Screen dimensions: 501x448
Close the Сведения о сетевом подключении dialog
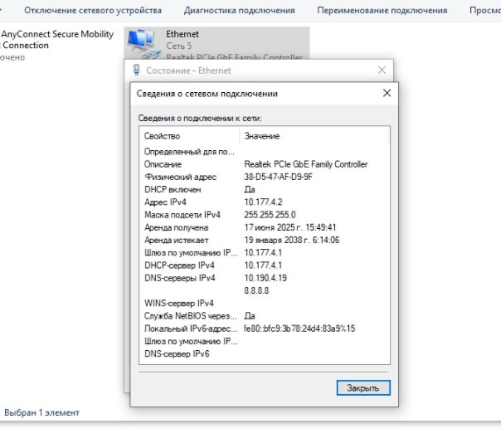click(x=387, y=93)
